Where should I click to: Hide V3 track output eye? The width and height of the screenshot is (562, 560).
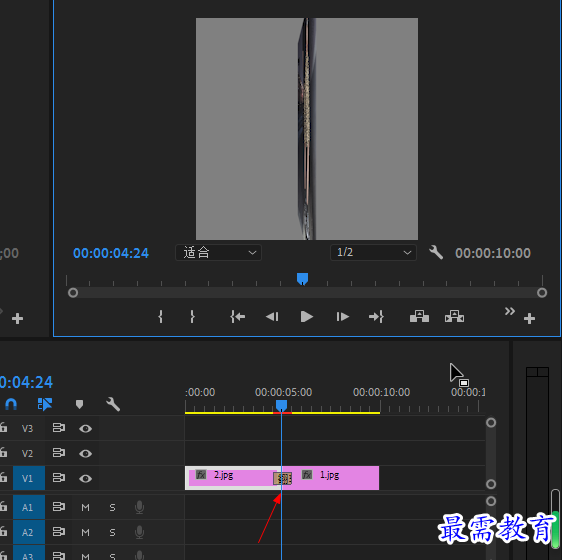[85, 428]
